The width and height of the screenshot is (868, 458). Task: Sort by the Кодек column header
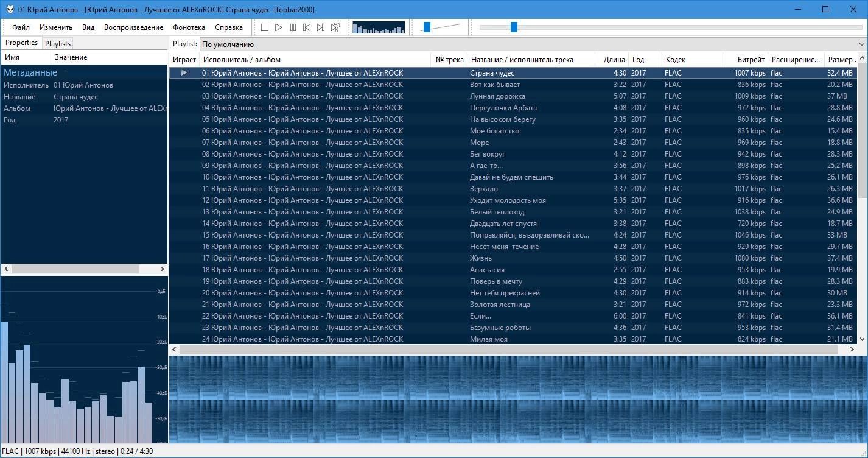(x=692, y=60)
